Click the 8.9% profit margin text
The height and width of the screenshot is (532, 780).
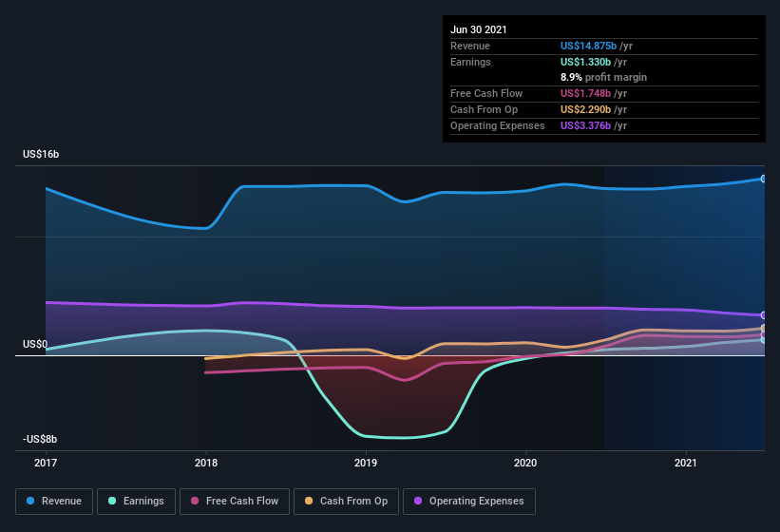[x=603, y=77]
